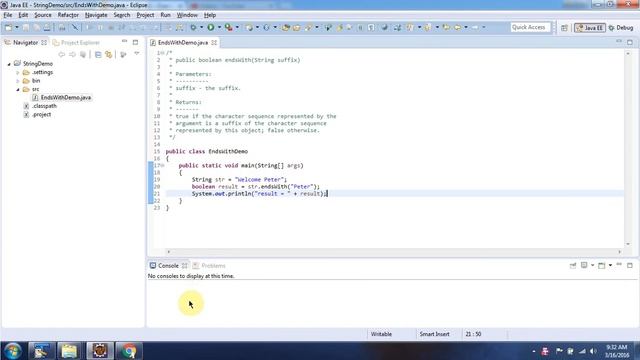640x360 pixels.
Task: Click the Navigator Forward arrow icon
Action: click(72, 54)
